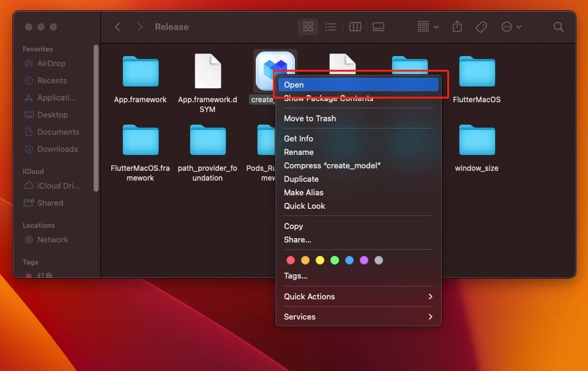Viewport: 588px width, 371px height.
Task: Switch to gallery view
Action: point(378,27)
